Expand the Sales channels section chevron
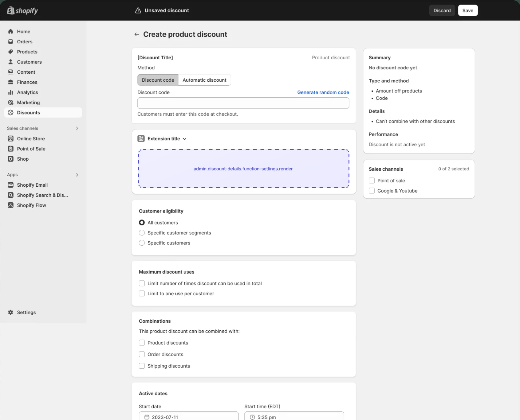The width and height of the screenshot is (520, 420). (x=77, y=128)
